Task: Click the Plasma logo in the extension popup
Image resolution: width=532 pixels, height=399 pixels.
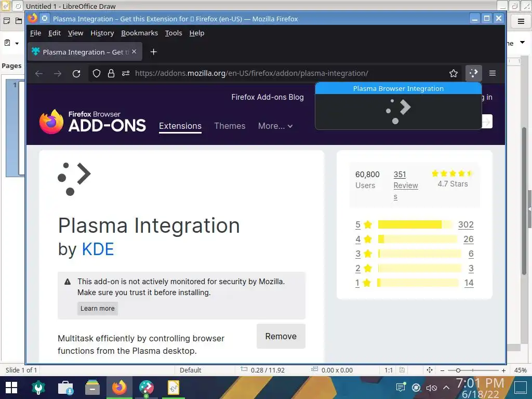Action: point(398,111)
